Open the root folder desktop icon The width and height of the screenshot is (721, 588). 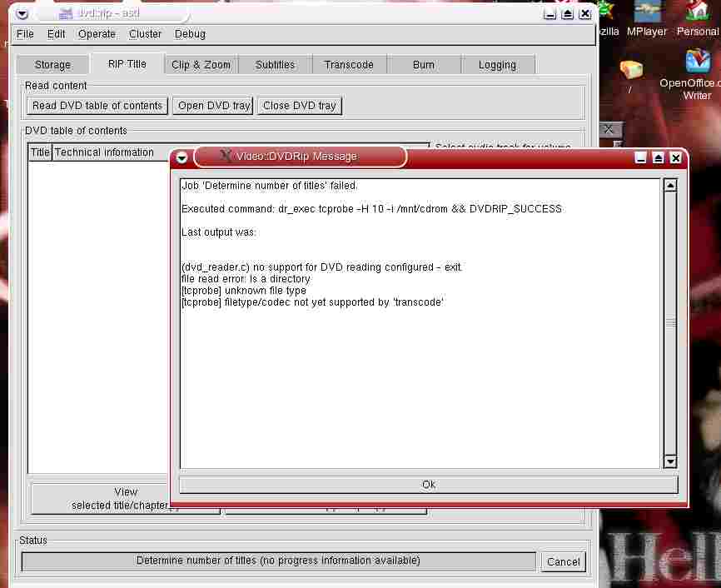[631, 70]
